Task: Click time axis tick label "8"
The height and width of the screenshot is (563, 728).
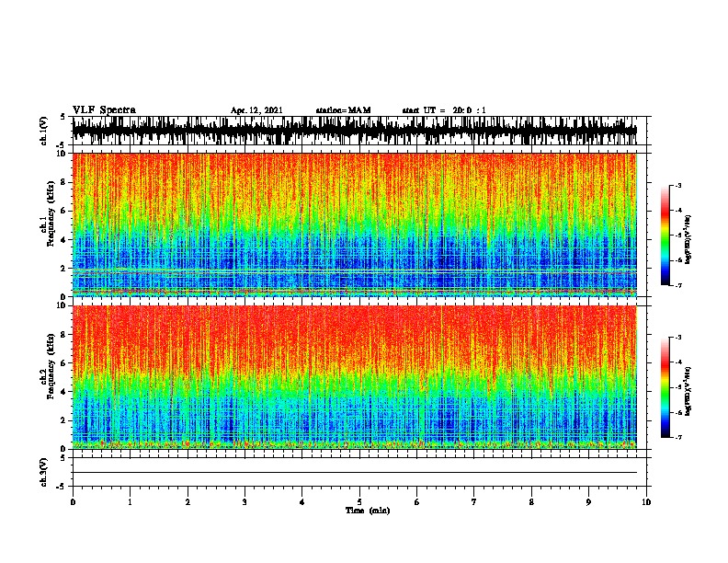Action: (x=531, y=502)
